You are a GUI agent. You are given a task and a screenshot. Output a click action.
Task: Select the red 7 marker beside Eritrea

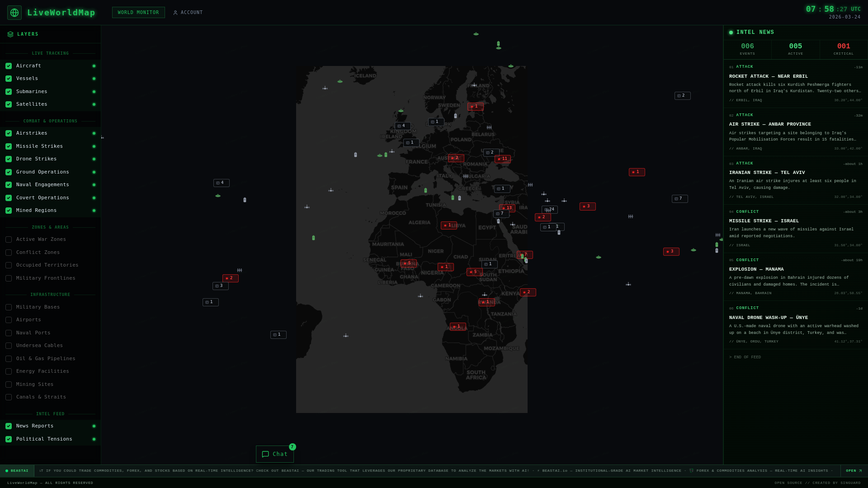tap(525, 255)
